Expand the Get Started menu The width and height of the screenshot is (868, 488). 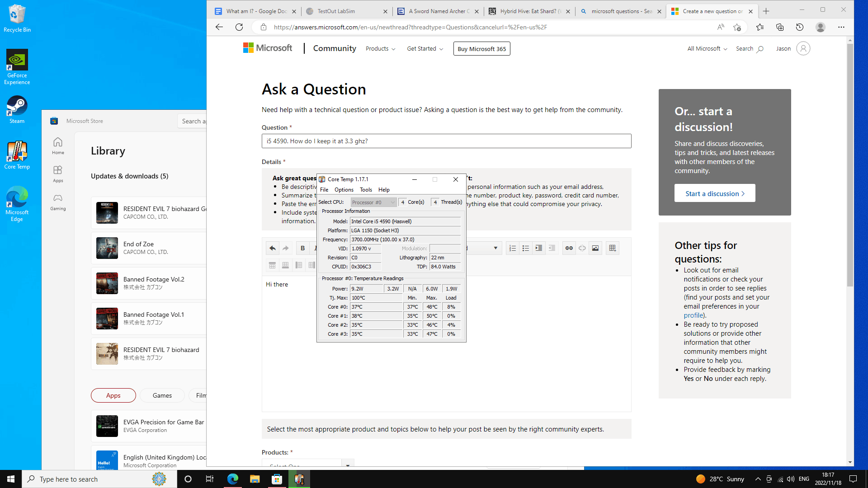(x=425, y=49)
